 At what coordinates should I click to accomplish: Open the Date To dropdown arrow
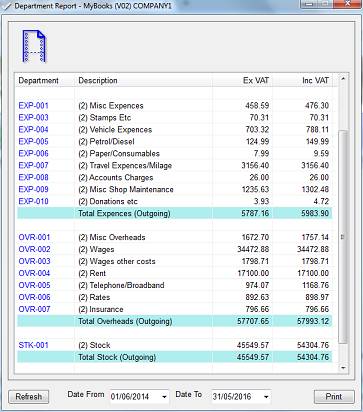[266, 397]
